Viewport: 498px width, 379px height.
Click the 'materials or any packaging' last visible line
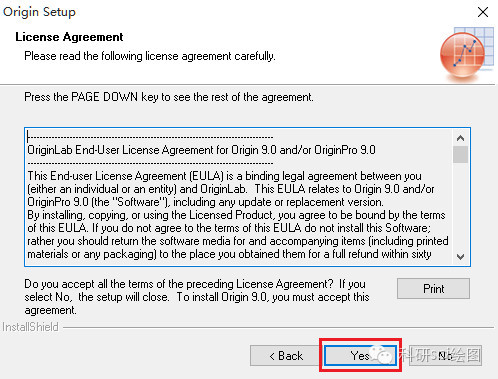(229, 254)
